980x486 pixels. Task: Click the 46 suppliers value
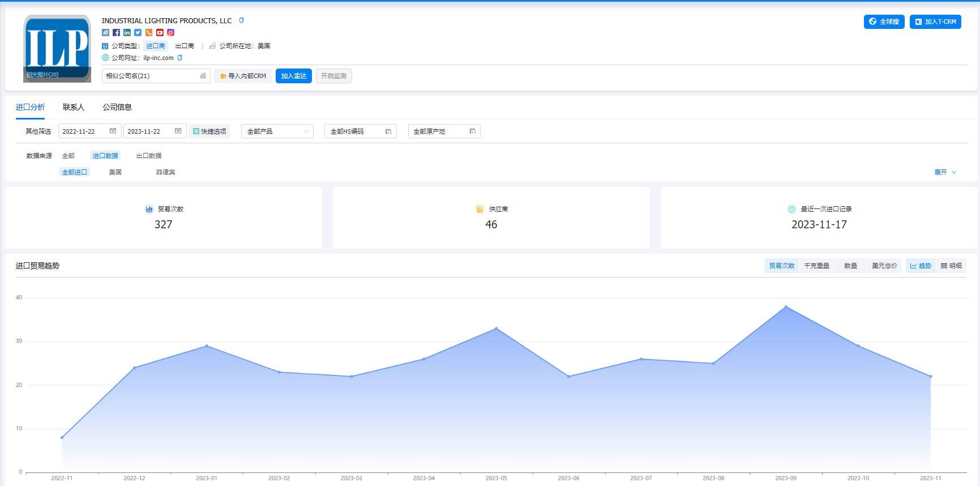pyautogui.click(x=491, y=224)
